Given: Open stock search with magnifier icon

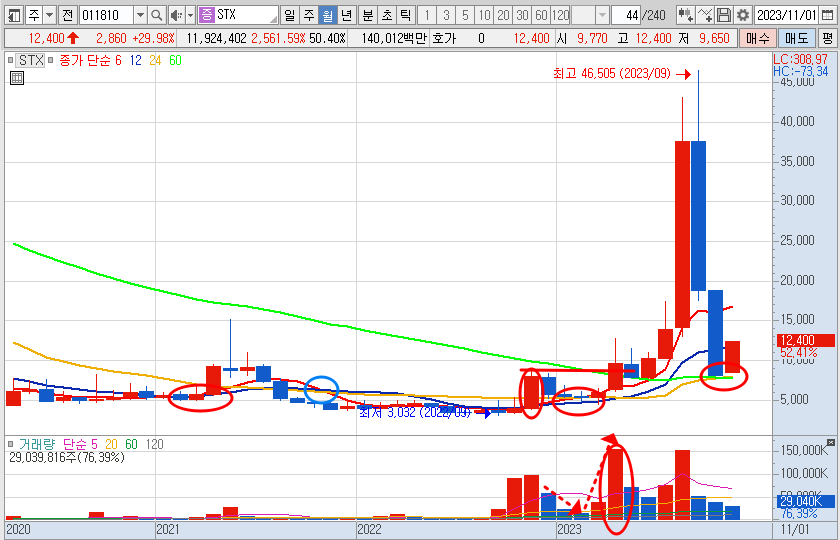Looking at the screenshot, I should (x=156, y=15).
